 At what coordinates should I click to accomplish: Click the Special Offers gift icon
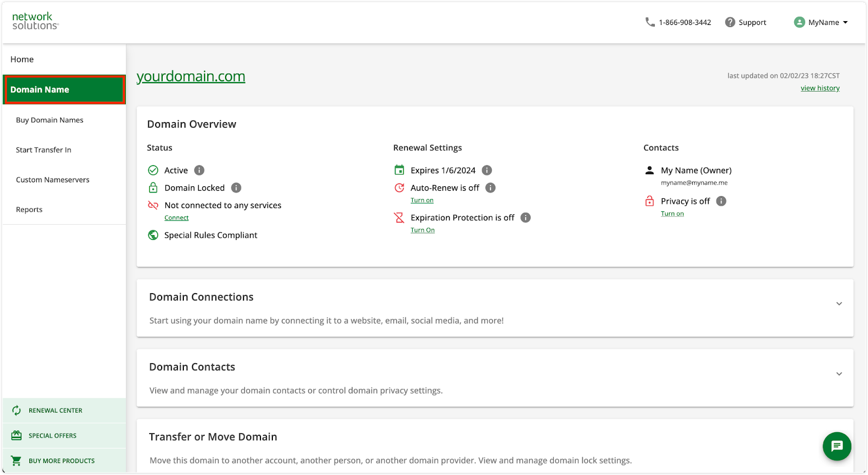tap(17, 435)
